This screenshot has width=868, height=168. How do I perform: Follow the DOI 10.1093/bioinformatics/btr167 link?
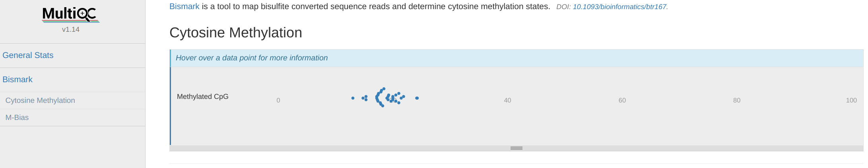click(x=619, y=7)
